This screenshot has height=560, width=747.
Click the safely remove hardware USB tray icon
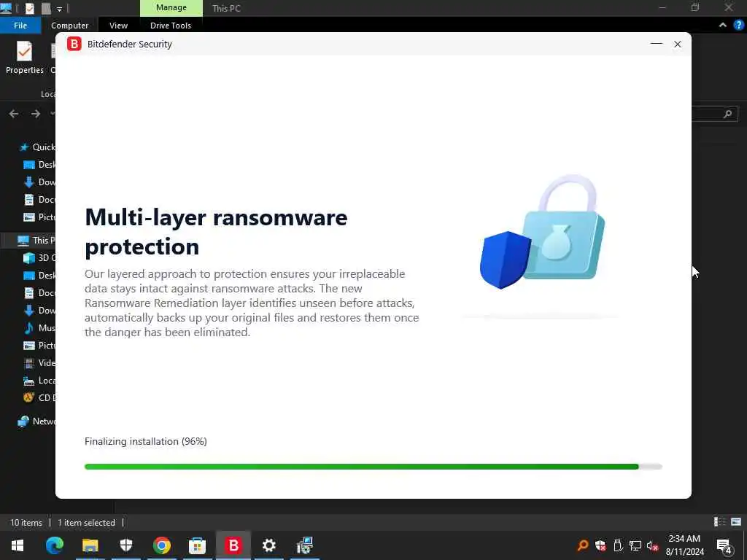tap(618, 545)
